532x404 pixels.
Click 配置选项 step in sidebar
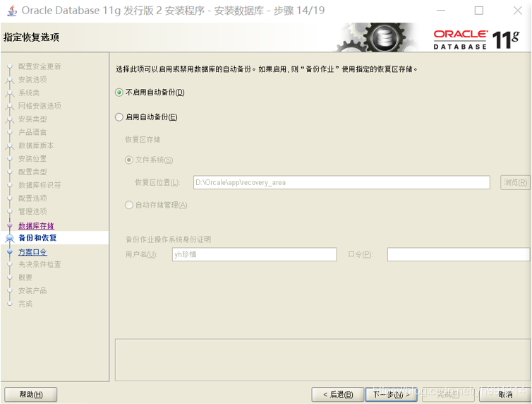[x=32, y=198]
